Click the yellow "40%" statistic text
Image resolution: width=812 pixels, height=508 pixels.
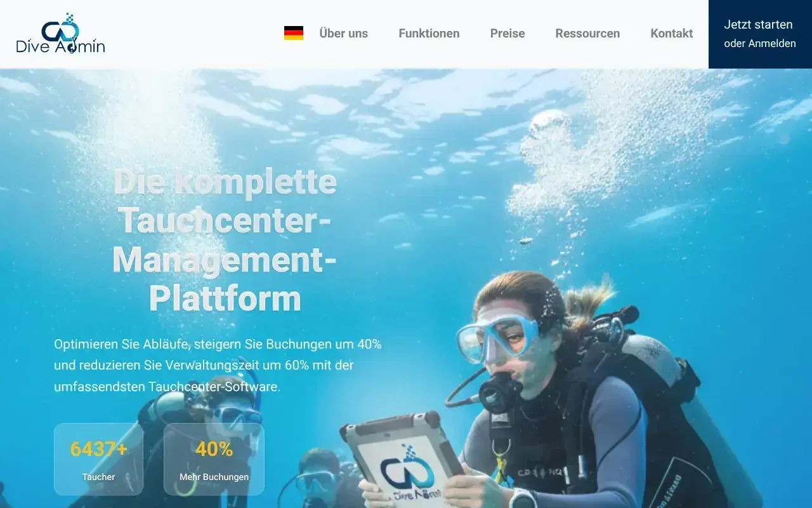[214, 449]
